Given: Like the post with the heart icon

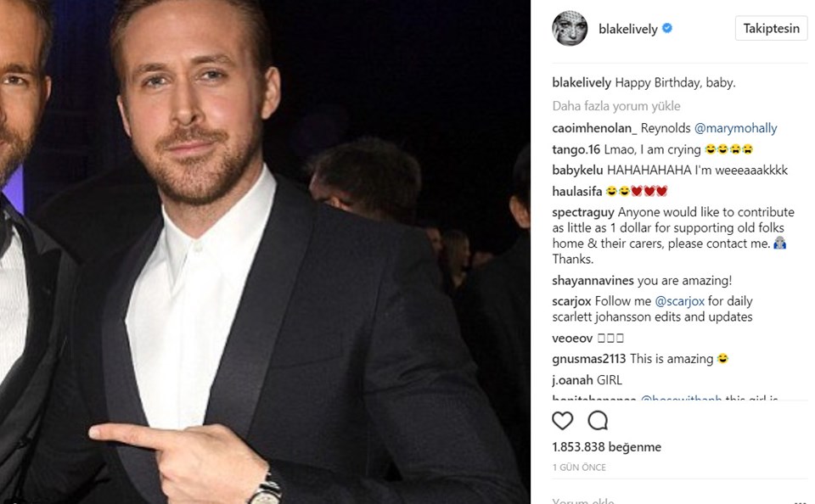Looking at the screenshot, I should click(562, 420).
